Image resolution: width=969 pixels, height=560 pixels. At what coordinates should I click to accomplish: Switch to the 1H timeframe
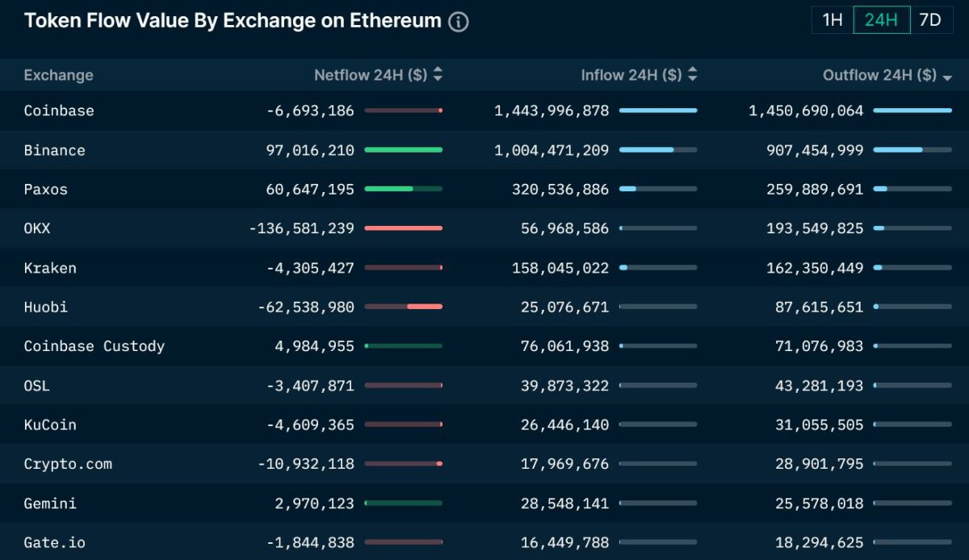click(x=832, y=20)
